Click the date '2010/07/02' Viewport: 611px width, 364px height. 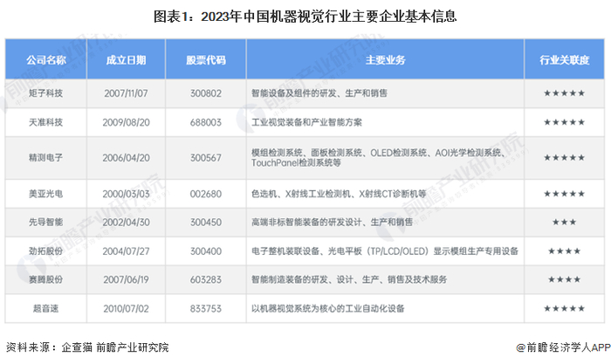click(x=126, y=309)
